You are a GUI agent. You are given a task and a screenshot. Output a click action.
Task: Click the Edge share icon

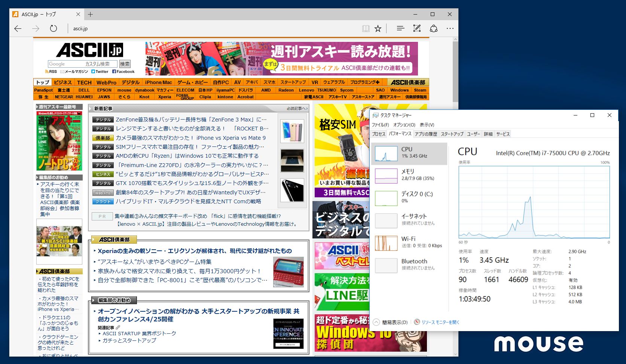tap(434, 28)
